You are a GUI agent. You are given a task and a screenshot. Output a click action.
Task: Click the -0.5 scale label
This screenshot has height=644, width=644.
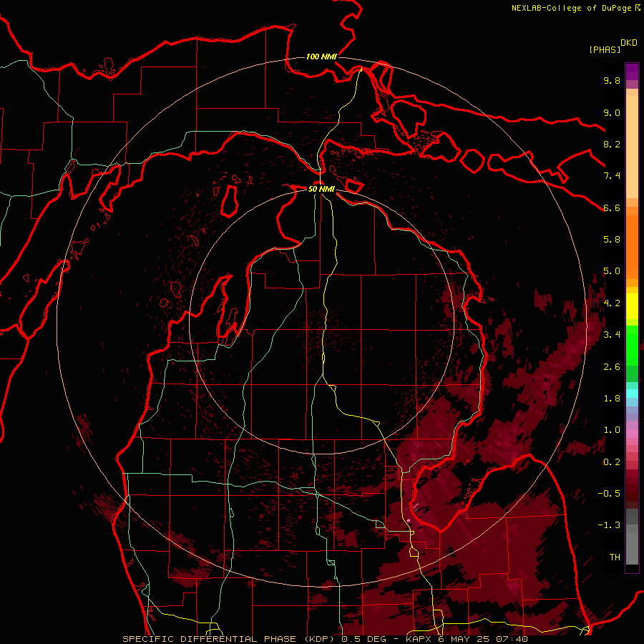[x=609, y=494]
